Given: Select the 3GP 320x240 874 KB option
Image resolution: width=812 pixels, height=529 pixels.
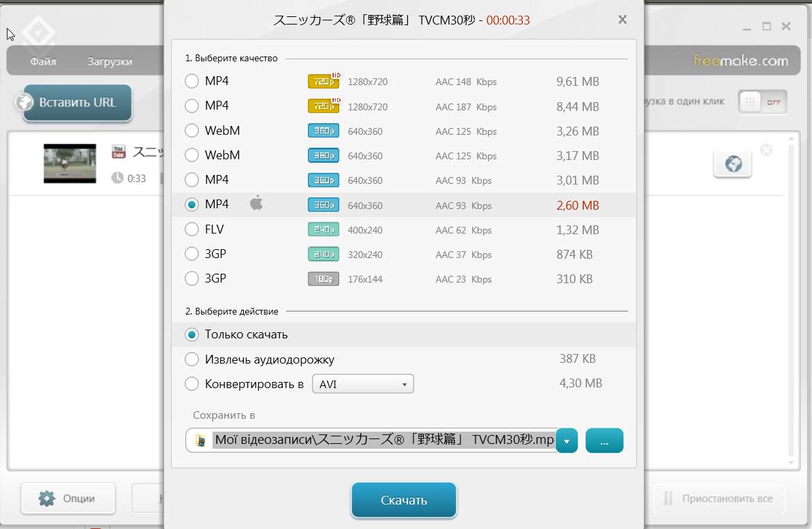Looking at the screenshot, I should pyautogui.click(x=191, y=254).
